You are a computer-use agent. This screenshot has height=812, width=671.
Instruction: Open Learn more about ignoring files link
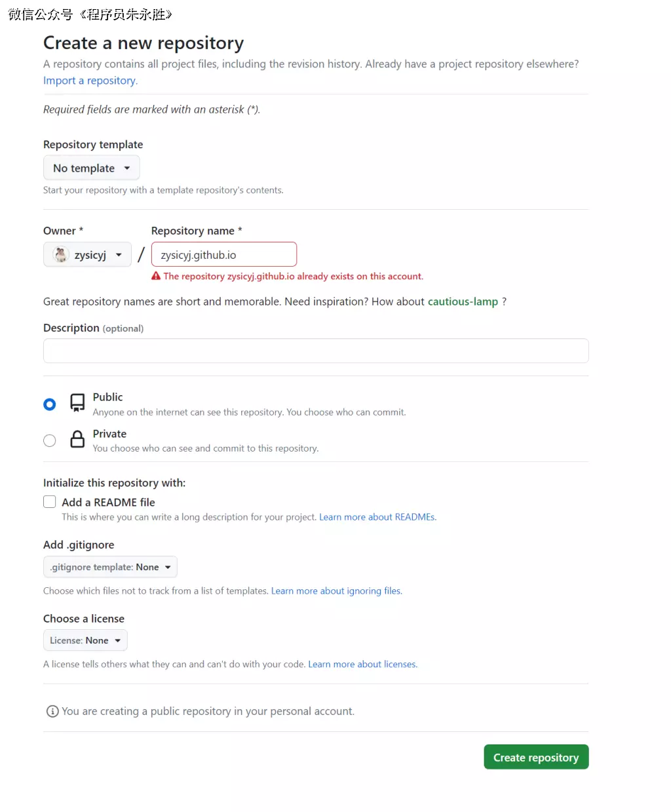336,590
